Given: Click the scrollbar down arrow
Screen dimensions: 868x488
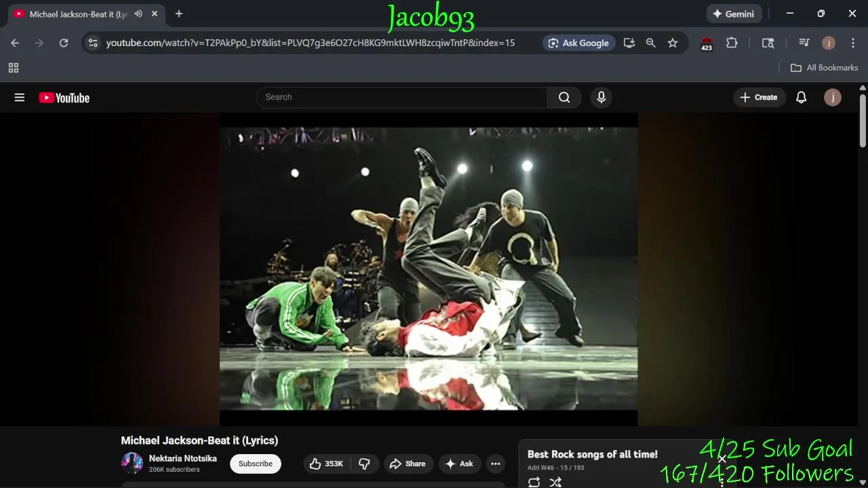Looking at the screenshot, I should coord(863,483).
